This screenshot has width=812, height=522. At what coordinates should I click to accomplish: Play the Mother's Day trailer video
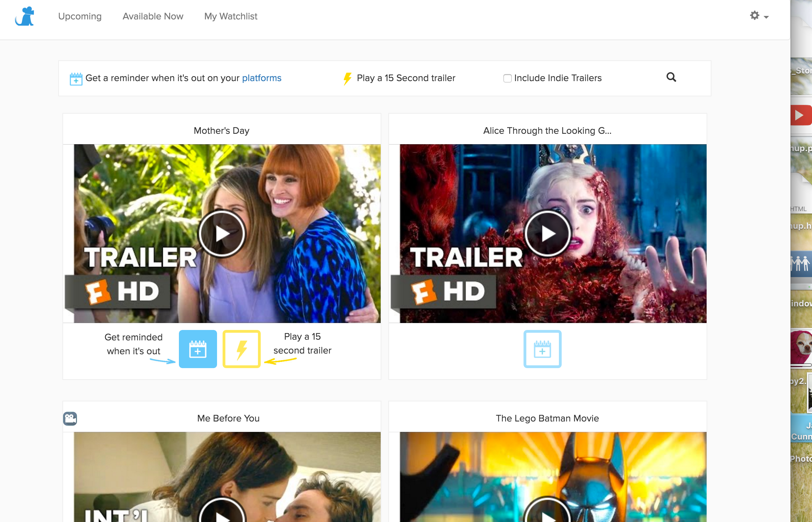(222, 233)
